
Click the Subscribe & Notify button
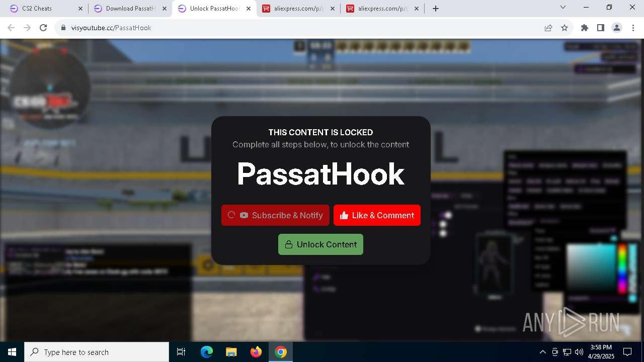click(275, 215)
